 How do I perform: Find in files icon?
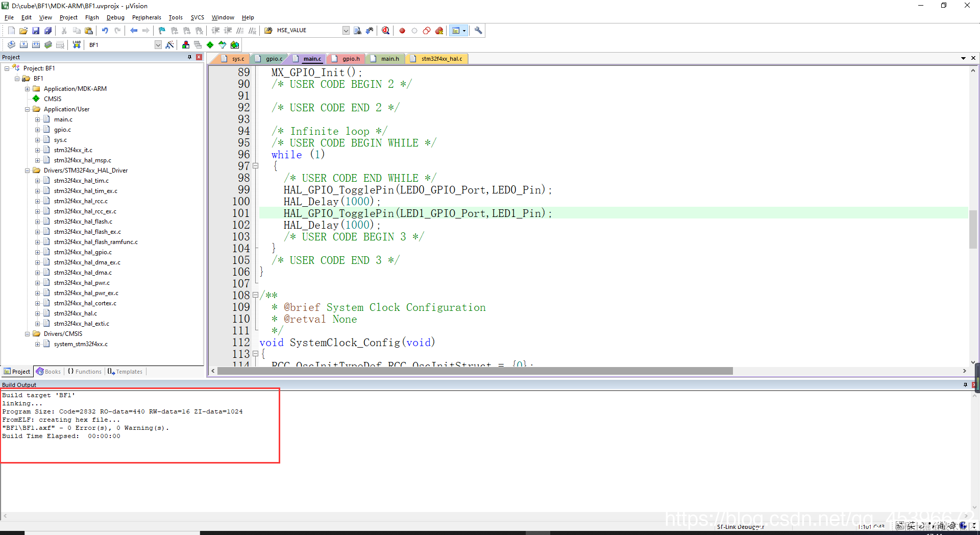[268, 31]
